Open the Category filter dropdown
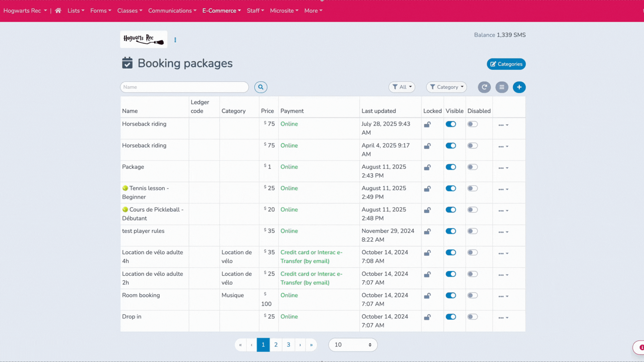Screen dimensions: 644x362 click(446, 87)
